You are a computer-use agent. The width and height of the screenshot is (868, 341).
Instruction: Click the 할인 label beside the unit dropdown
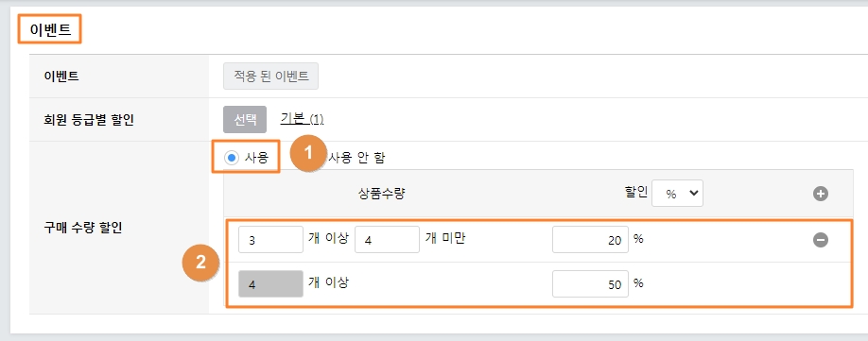click(x=635, y=193)
